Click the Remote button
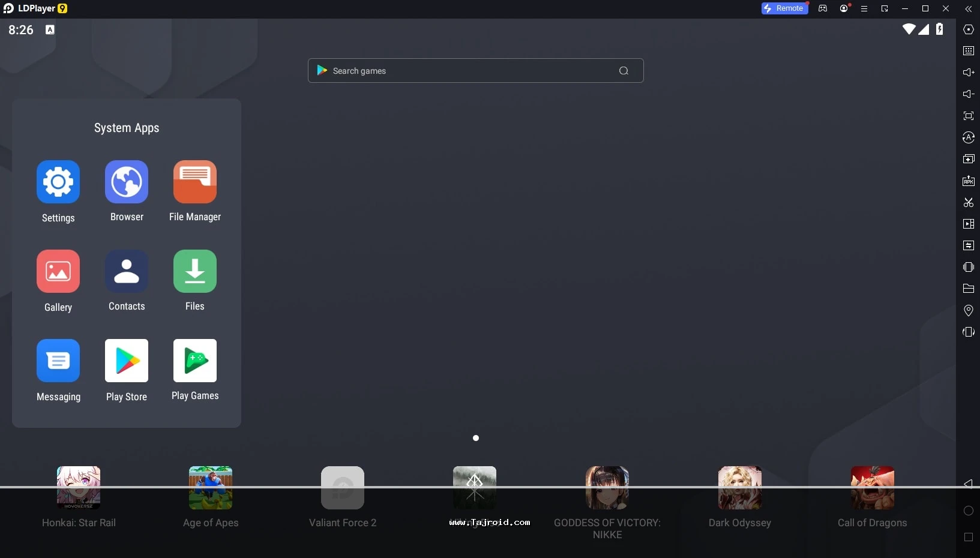The image size is (980, 558). pyautogui.click(x=784, y=8)
